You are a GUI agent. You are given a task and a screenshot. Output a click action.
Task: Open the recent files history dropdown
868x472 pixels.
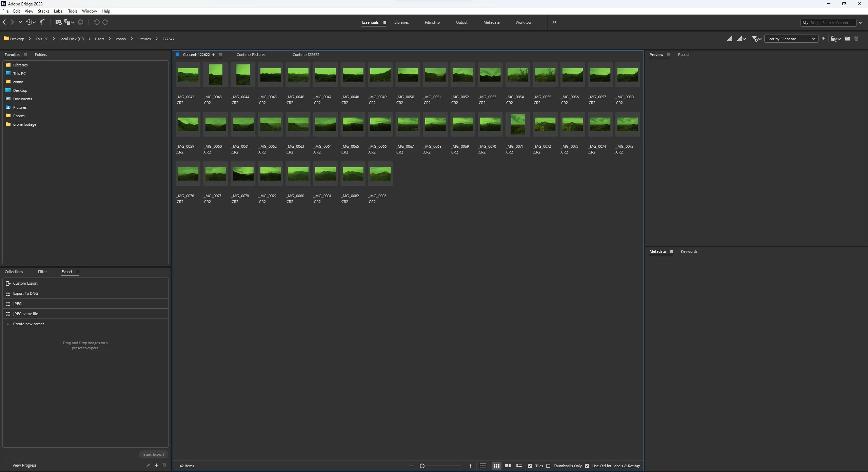(31, 22)
